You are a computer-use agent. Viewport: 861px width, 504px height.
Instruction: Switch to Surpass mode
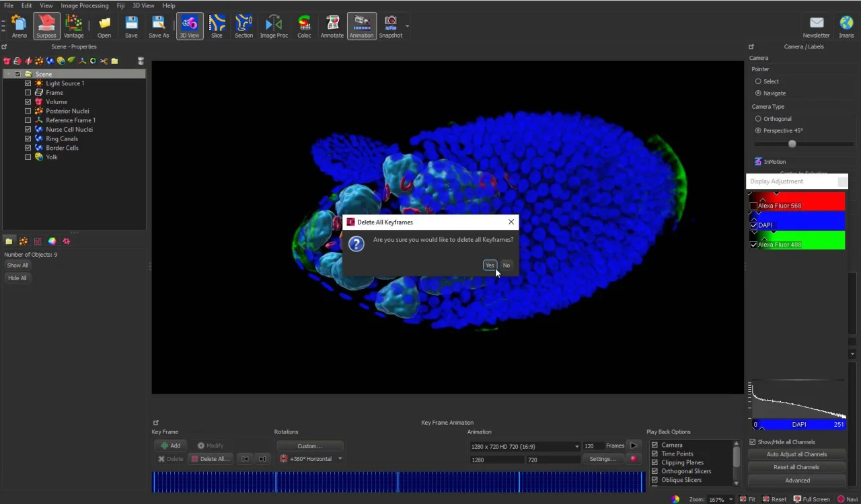(x=46, y=26)
